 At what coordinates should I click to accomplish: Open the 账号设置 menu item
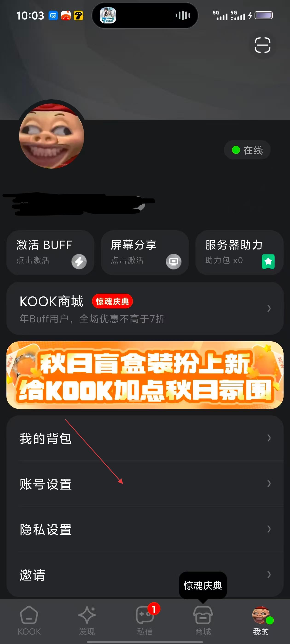click(x=145, y=483)
